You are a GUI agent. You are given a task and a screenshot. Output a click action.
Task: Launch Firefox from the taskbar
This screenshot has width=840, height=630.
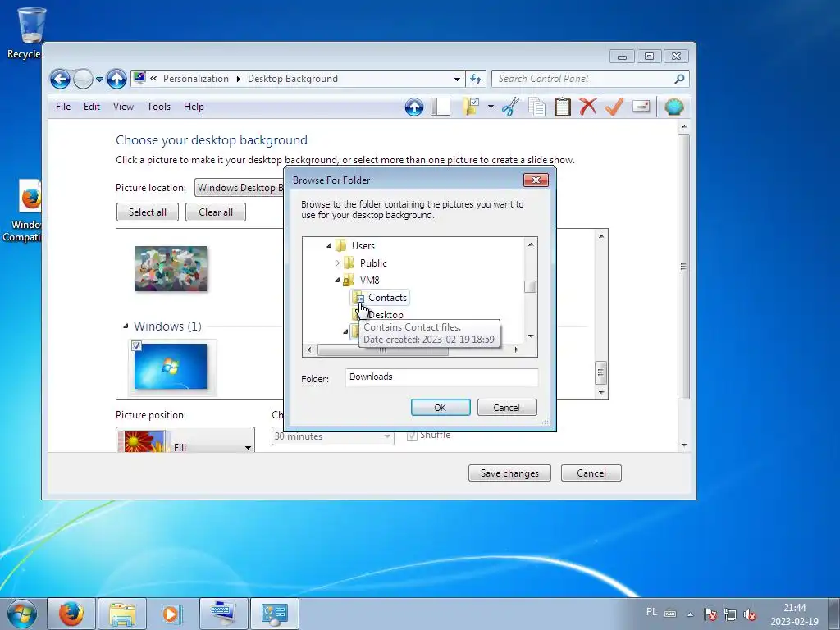[x=71, y=614]
